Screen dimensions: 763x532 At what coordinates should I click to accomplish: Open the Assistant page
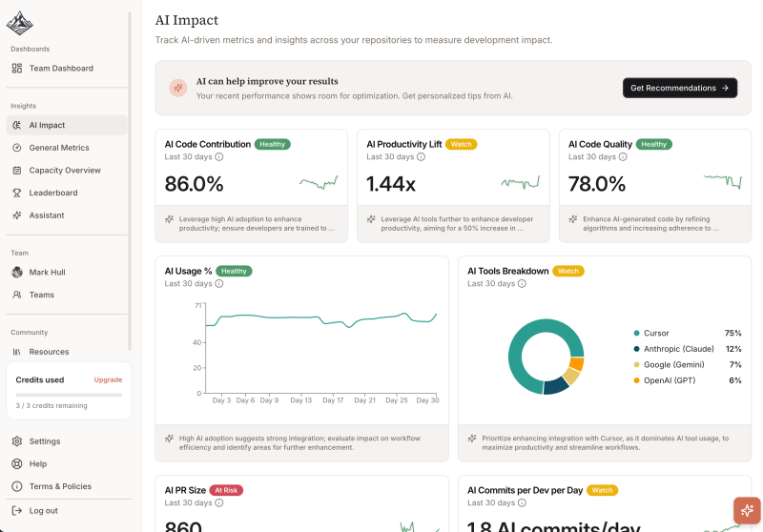coord(67,215)
